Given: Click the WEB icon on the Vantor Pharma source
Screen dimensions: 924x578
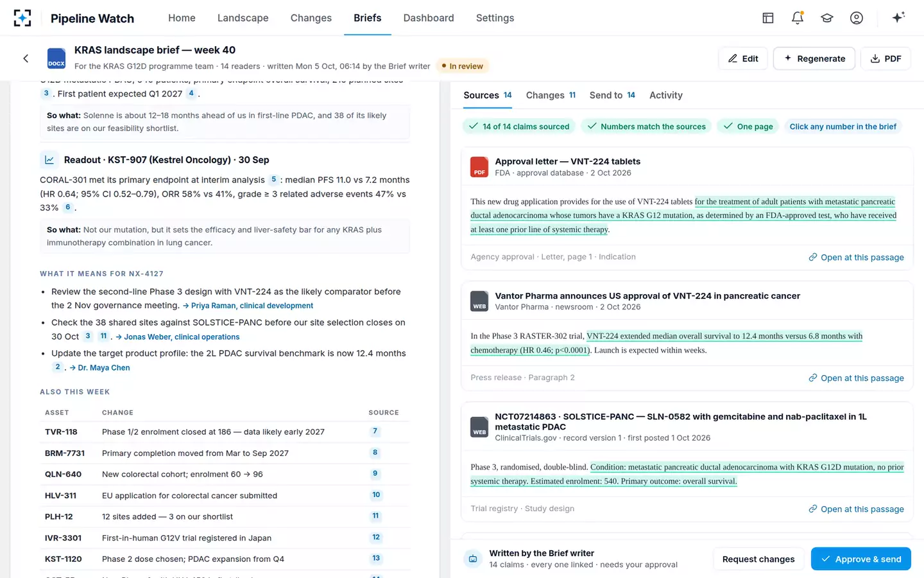Looking at the screenshot, I should pos(479,301).
